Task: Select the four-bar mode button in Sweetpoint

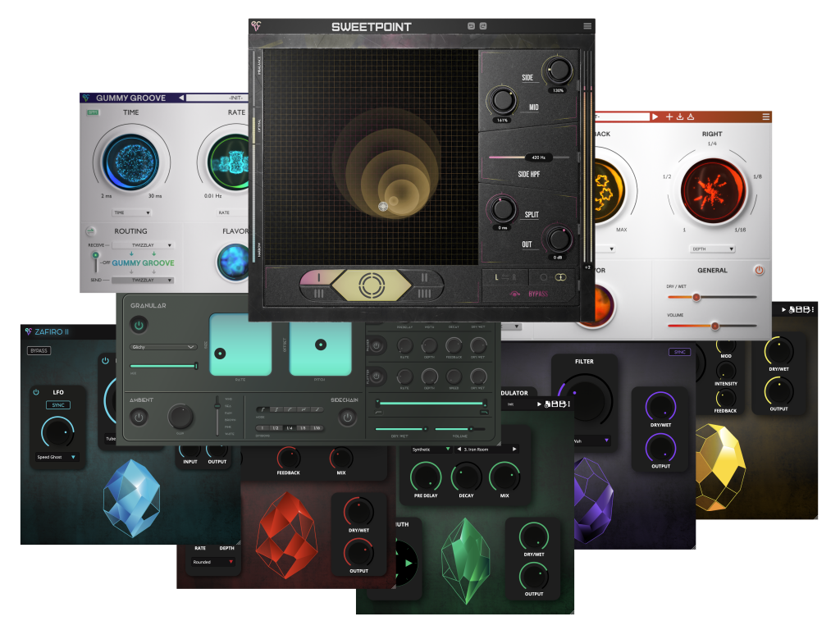Action: [x=424, y=293]
